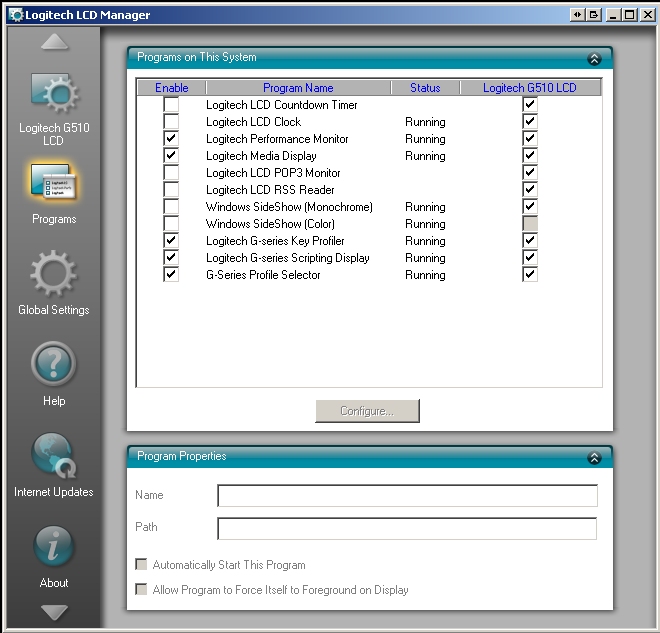Enable Logitech LCD Countdown Timer checkbox
This screenshot has width=660, height=633.
coord(171,104)
